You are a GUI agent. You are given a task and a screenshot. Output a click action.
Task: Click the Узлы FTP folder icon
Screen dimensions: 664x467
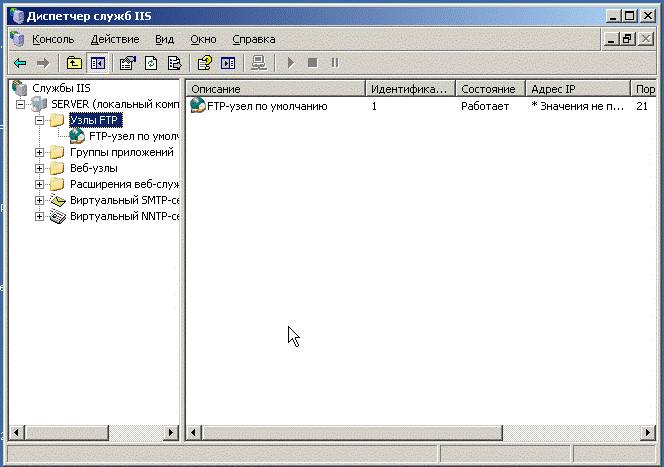57,120
